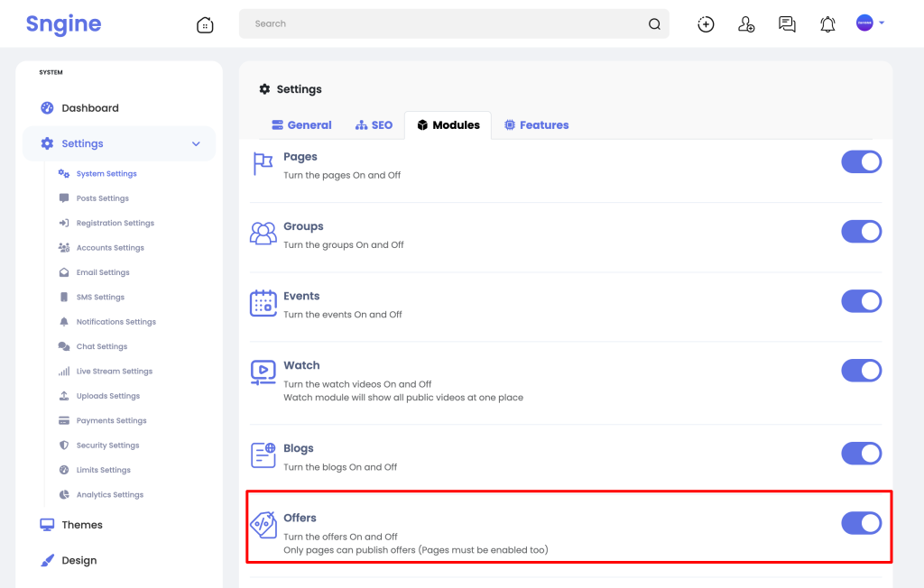The image size is (924, 588).
Task: Click the "Pages" module title
Action: [300, 157]
